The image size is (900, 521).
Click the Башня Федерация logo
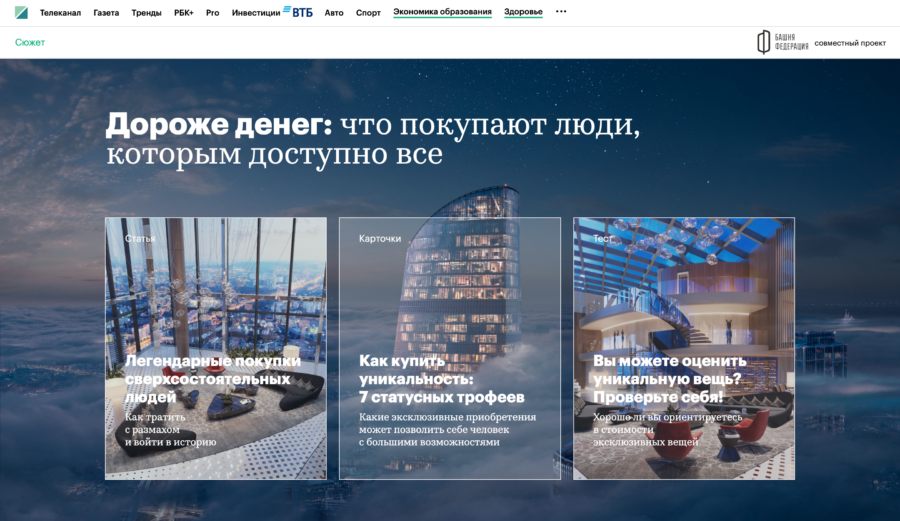click(x=782, y=42)
